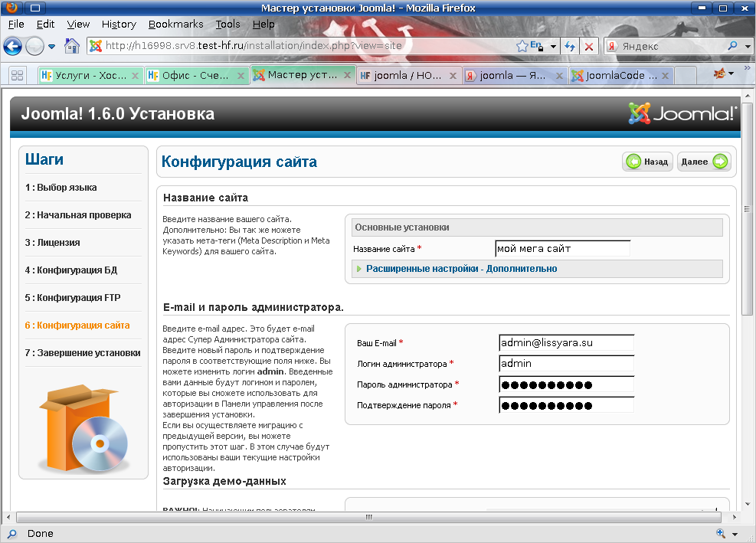This screenshot has width=756, height=543.
Task: Click the zoom magnifier icon in status bar
Action: pyautogui.click(x=721, y=533)
